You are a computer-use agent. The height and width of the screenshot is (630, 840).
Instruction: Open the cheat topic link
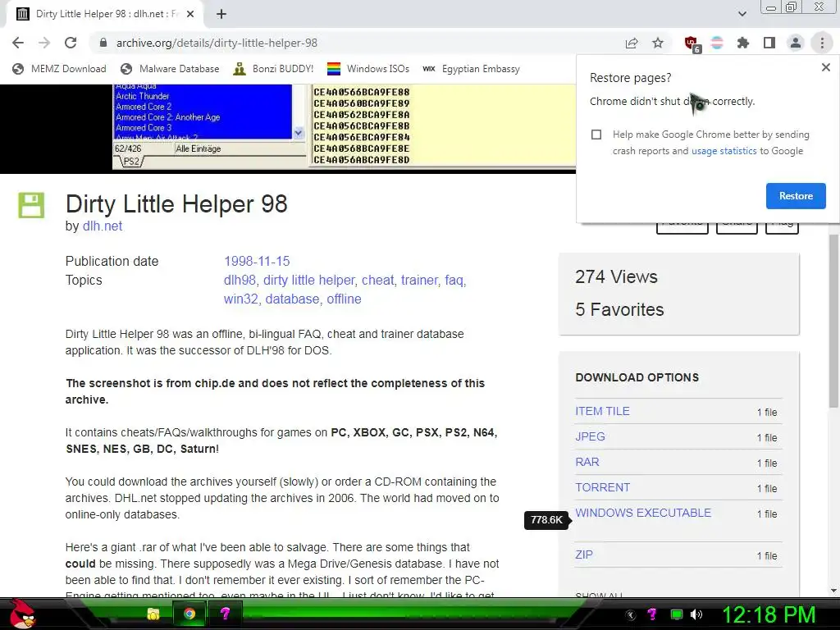377,281
